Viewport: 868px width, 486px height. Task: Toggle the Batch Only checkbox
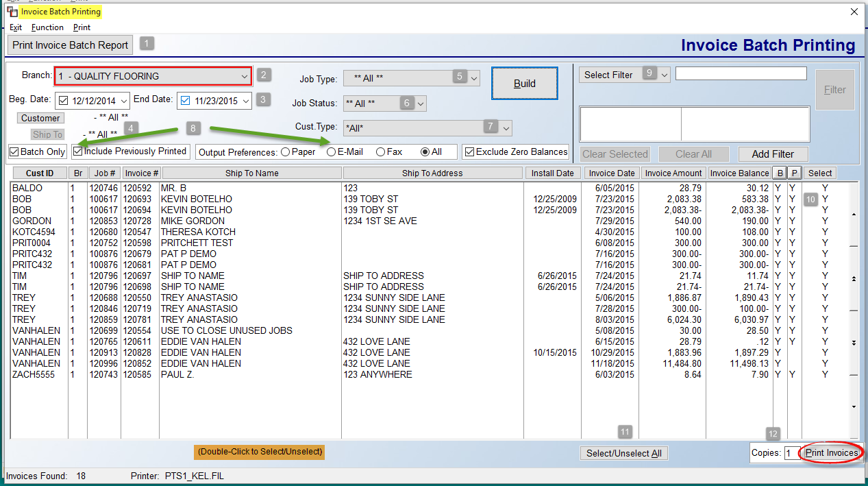(13, 151)
